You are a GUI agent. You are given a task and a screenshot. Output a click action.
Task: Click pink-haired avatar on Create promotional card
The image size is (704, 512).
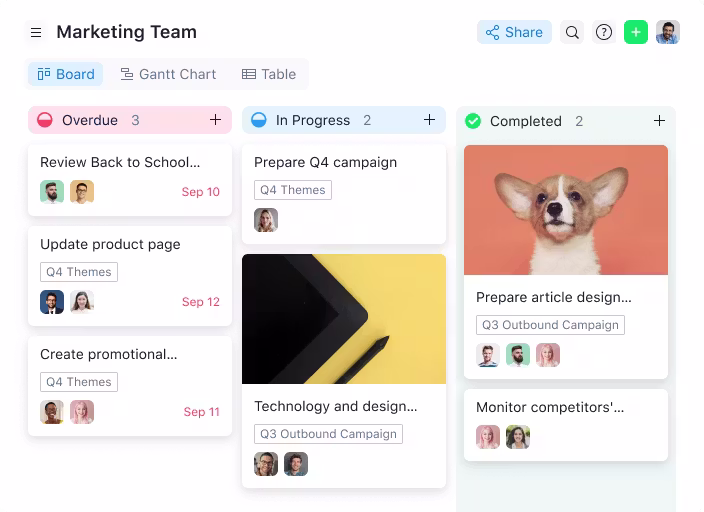coord(82,412)
